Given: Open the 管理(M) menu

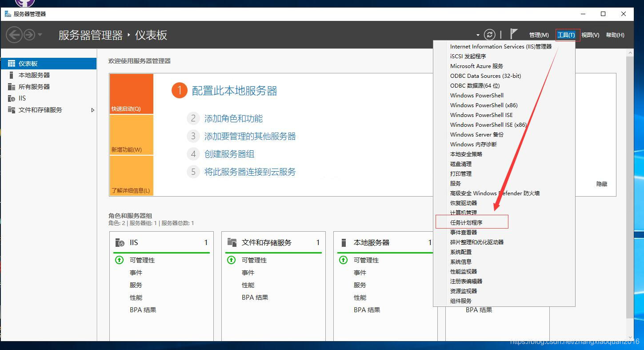Looking at the screenshot, I should tap(539, 35).
